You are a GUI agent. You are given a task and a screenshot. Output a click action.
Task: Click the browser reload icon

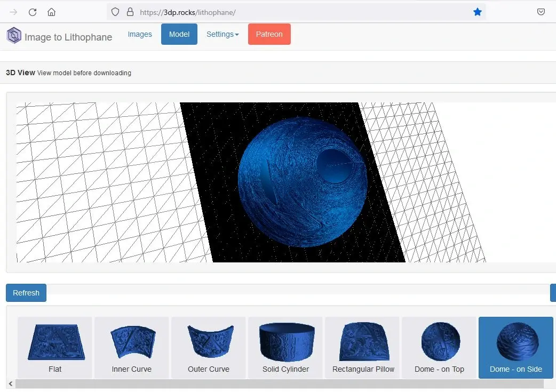(33, 12)
